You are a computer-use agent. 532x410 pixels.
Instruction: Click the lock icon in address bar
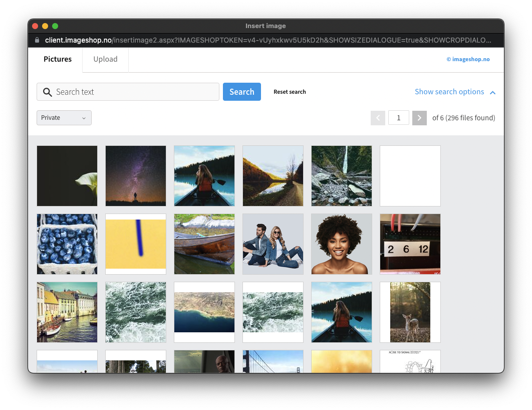pos(37,40)
